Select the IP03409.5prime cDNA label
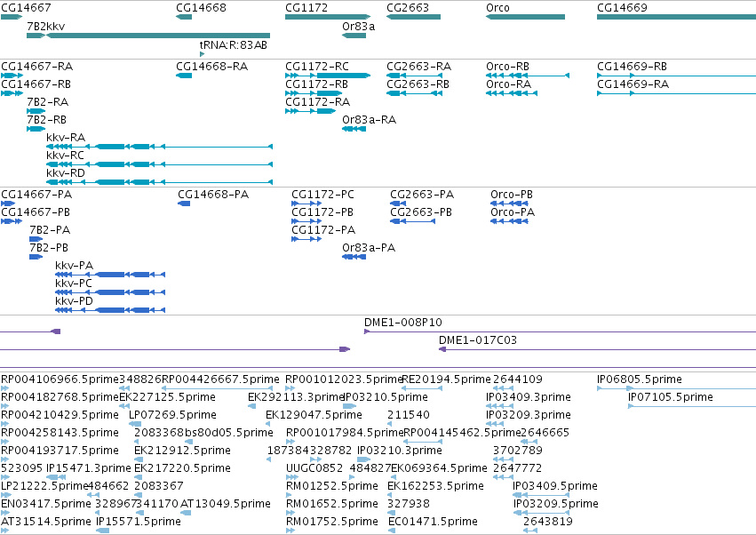Image resolution: width=756 pixels, height=535 pixels. pos(555,486)
